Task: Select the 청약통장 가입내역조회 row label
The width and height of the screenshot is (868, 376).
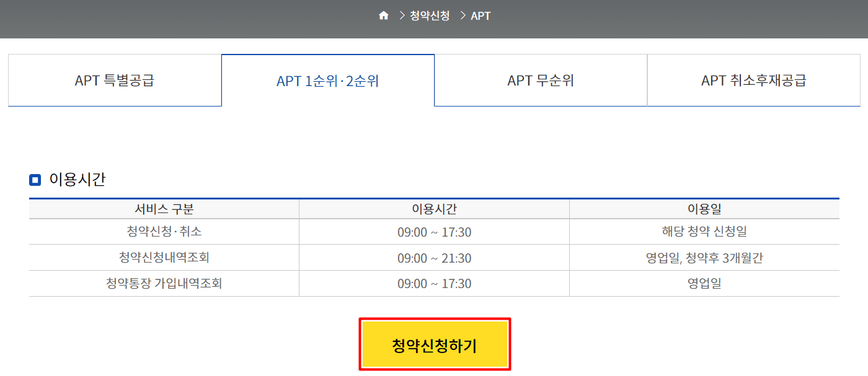Action: pyautogui.click(x=164, y=284)
